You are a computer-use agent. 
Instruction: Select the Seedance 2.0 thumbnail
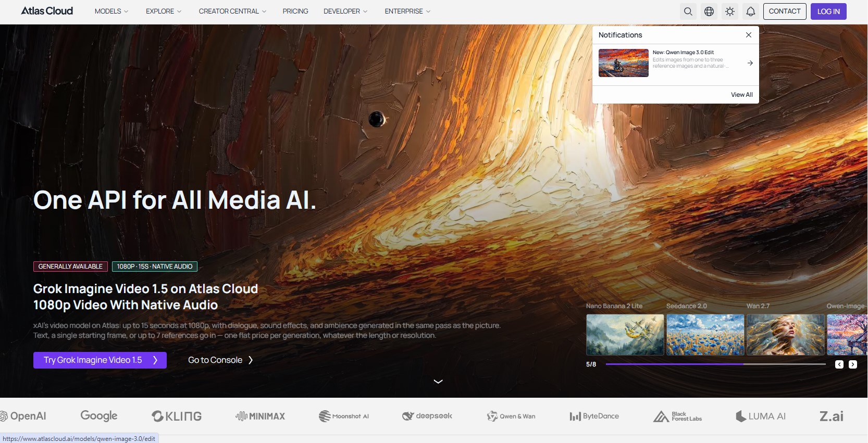point(705,335)
